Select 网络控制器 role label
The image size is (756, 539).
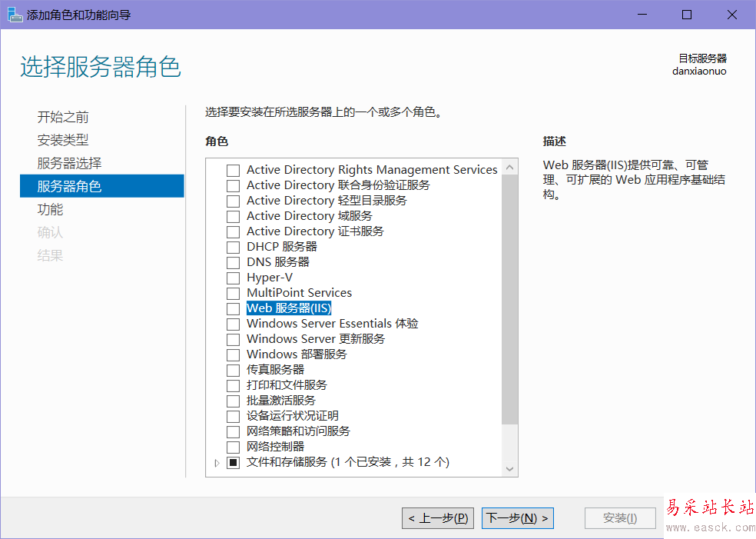[276, 447]
